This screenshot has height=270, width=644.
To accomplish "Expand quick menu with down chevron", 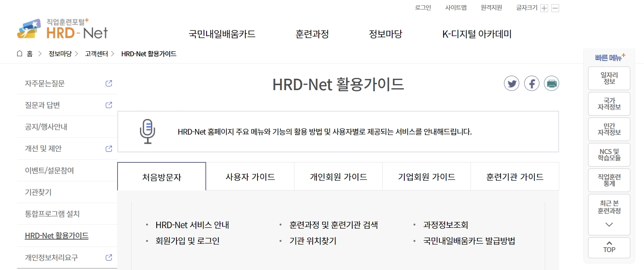I will pyautogui.click(x=609, y=225).
